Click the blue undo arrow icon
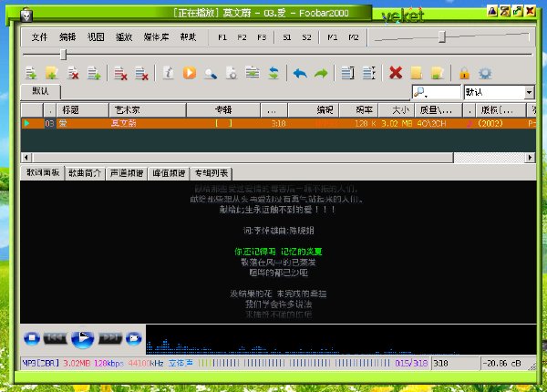This screenshot has width=547, height=392. (300, 73)
